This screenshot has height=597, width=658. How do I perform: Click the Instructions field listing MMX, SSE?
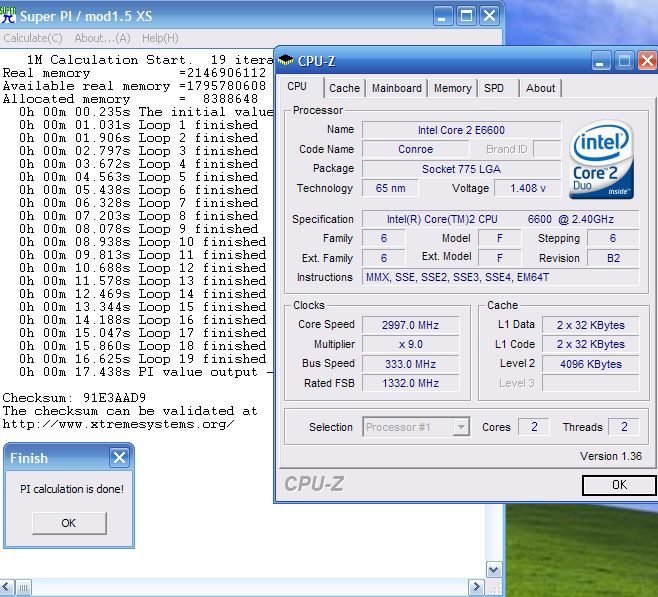point(500,277)
